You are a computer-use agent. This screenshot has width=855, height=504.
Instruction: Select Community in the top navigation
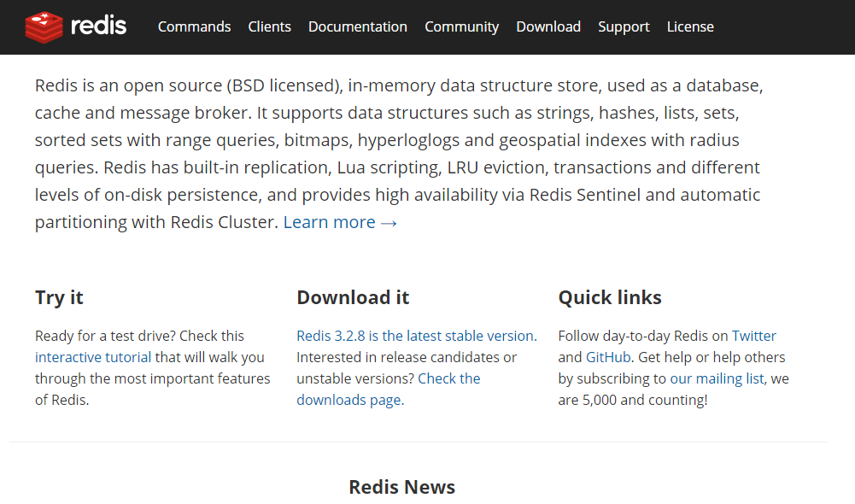click(x=462, y=26)
